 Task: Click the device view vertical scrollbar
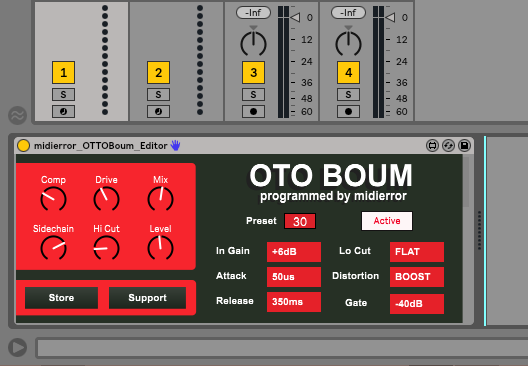click(x=466, y=182)
